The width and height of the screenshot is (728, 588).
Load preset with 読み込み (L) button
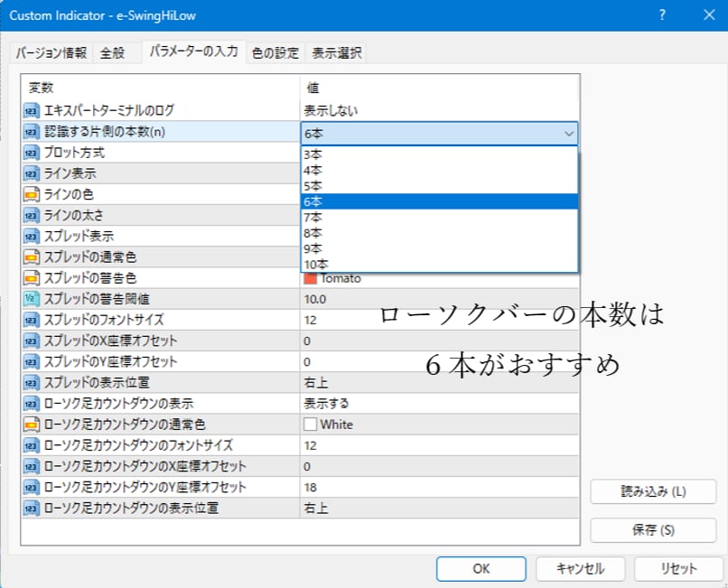(653, 491)
